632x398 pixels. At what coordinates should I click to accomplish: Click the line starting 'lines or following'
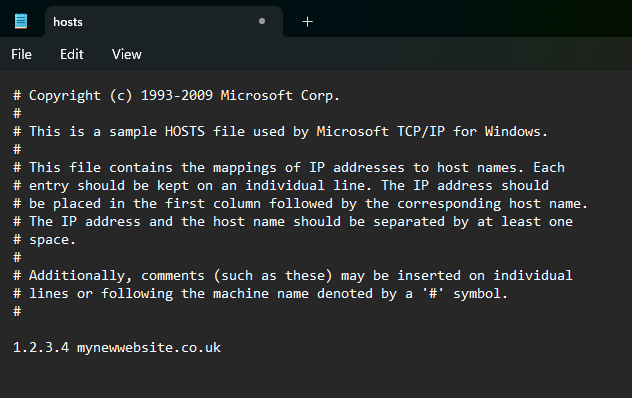pos(260,294)
